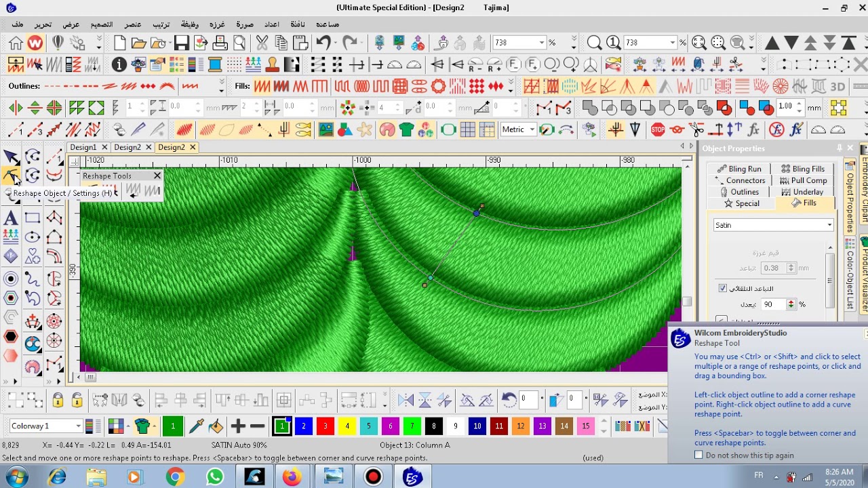The image size is (868, 488).
Task: Open the Print icon in the toolbar
Action: [x=220, y=43]
